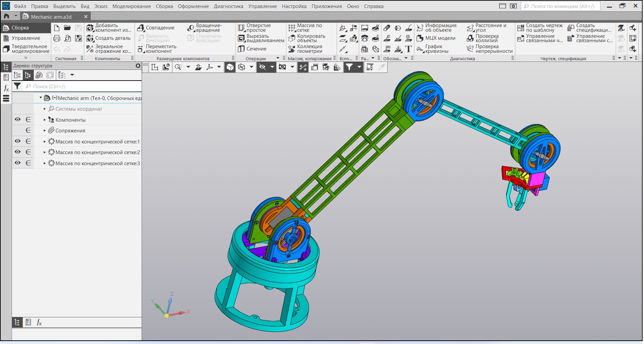Toggle visibility of concentric pattern 3

point(18,163)
